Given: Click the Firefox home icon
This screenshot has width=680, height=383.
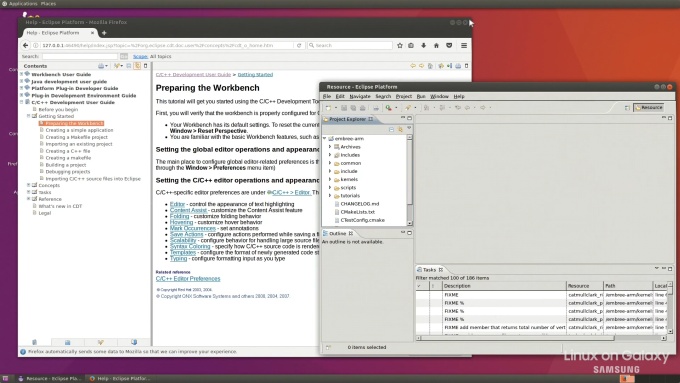Looking at the screenshot, I should tap(436, 45).
